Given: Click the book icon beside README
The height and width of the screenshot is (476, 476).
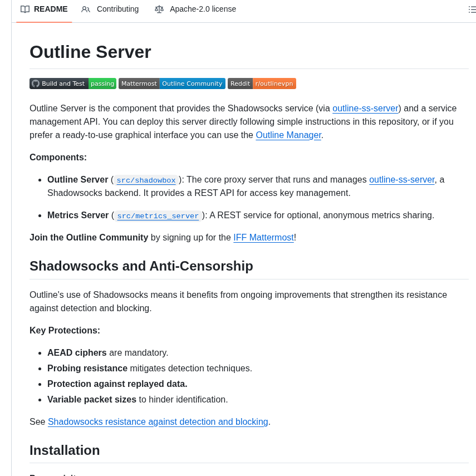Looking at the screenshot, I should tap(24, 9).
